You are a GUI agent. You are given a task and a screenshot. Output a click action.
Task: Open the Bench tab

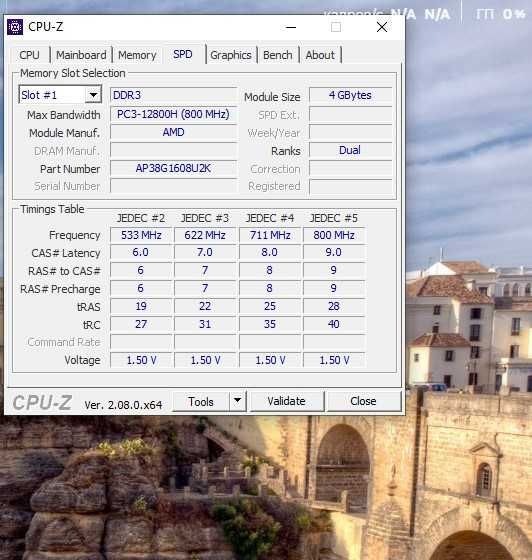277,55
